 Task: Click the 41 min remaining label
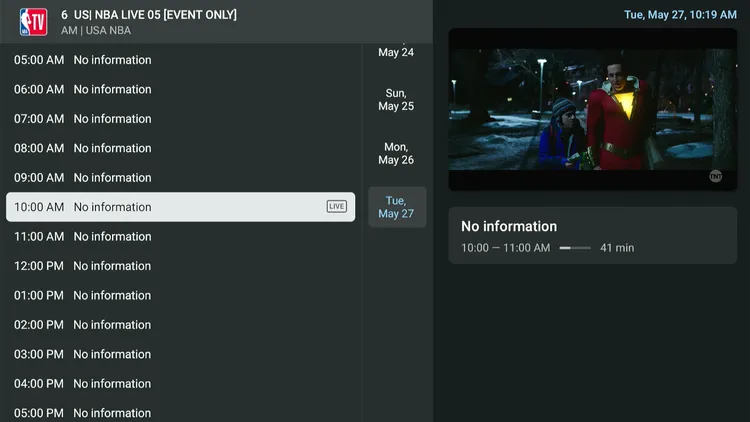(x=617, y=248)
